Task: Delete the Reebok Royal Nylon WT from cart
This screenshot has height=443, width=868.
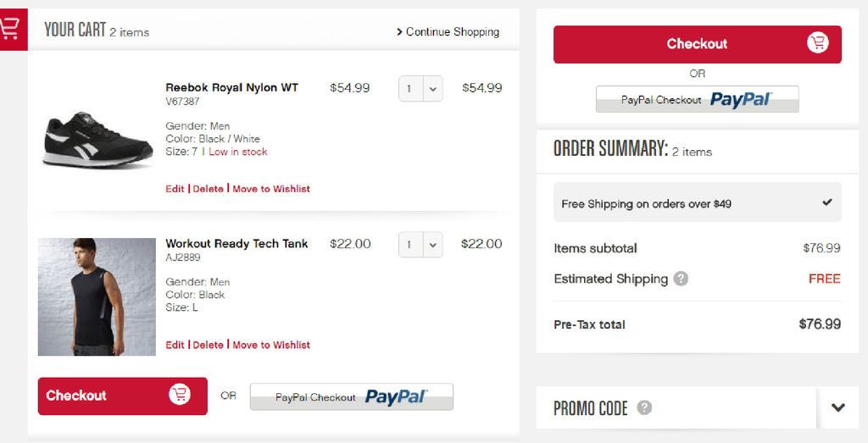Action: pyautogui.click(x=209, y=189)
